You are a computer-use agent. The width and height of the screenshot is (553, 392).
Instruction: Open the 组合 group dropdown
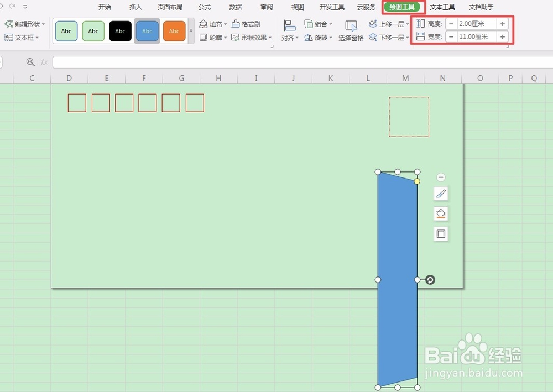coord(318,24)
